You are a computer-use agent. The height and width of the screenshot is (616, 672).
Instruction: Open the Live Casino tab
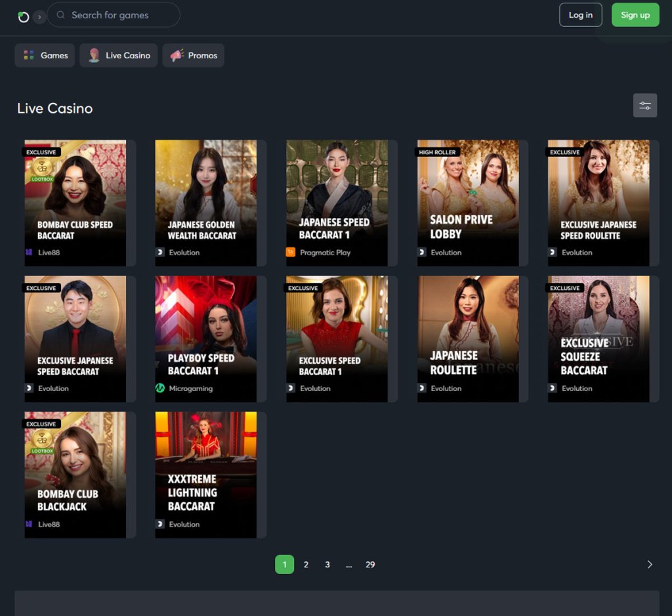[x=119, y=56]
